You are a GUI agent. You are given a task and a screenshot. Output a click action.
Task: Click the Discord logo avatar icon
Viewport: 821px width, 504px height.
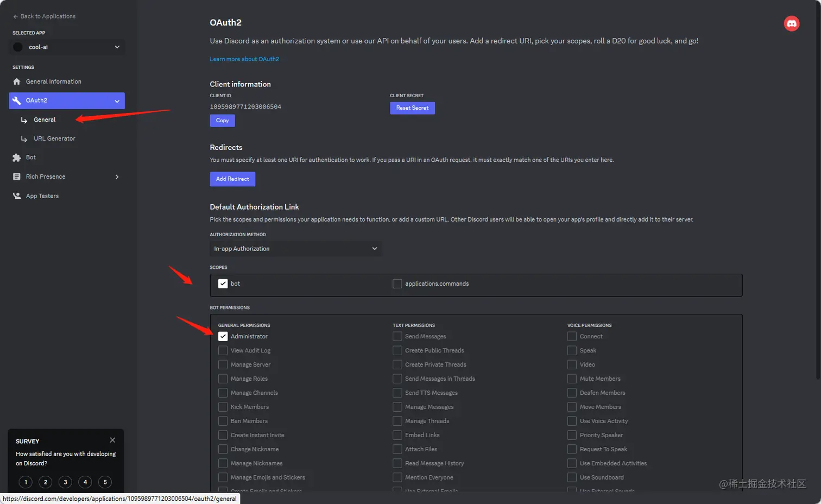point(791,23)
